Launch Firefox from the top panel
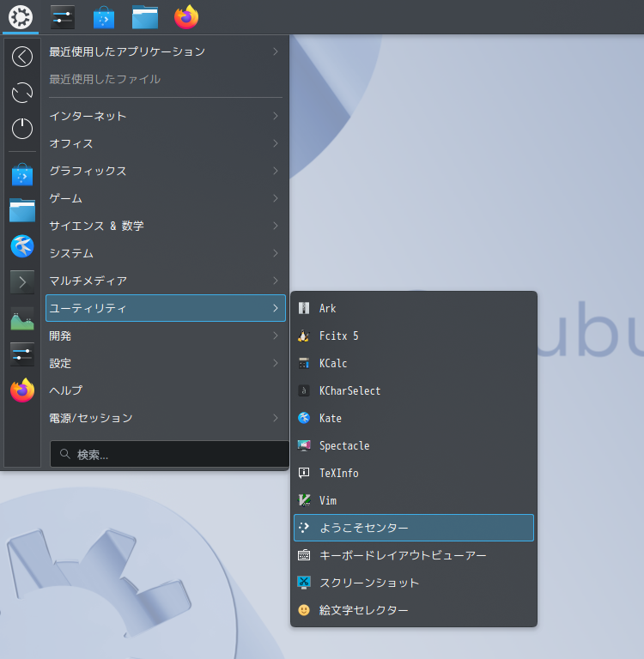The height and width of the screenshot is (659, 644). pos(186,17)
